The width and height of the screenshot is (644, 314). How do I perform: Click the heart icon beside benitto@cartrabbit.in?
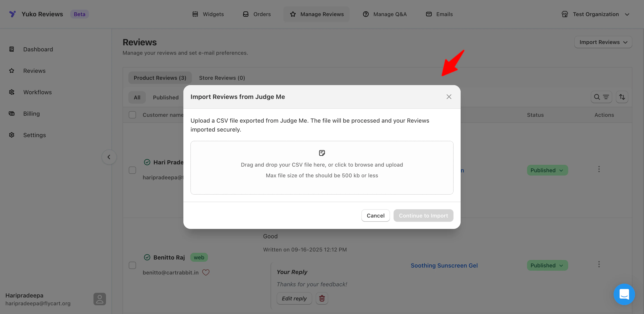[x=205, y=272]
